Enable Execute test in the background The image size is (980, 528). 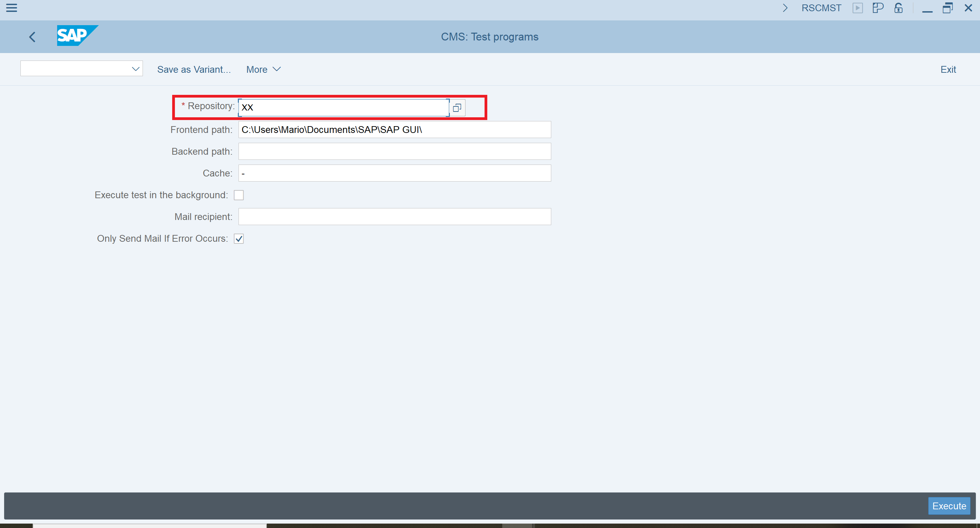239,195
